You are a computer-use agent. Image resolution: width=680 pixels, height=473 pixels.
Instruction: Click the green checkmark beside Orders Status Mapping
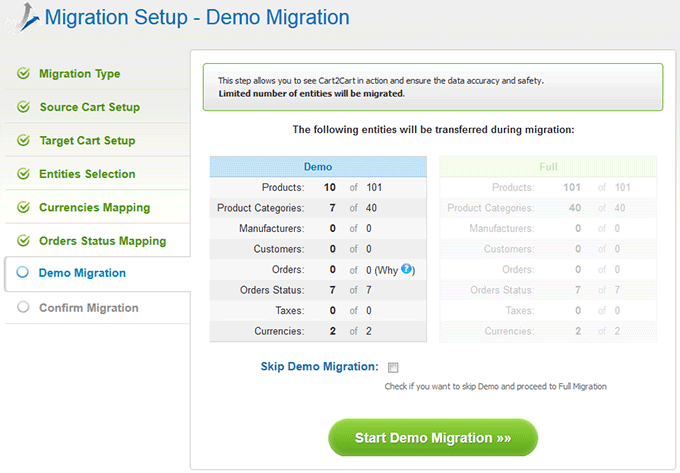[23, 241]
